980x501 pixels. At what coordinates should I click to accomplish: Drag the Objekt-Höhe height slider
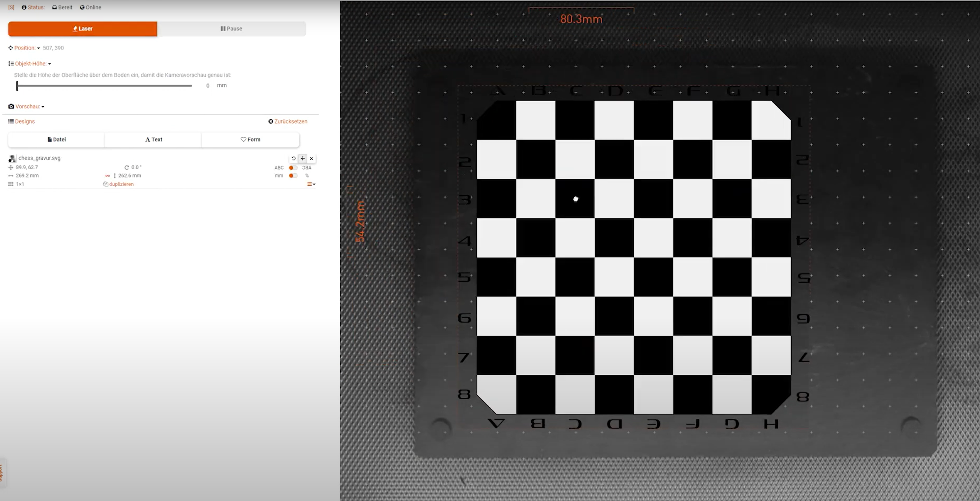18,85
